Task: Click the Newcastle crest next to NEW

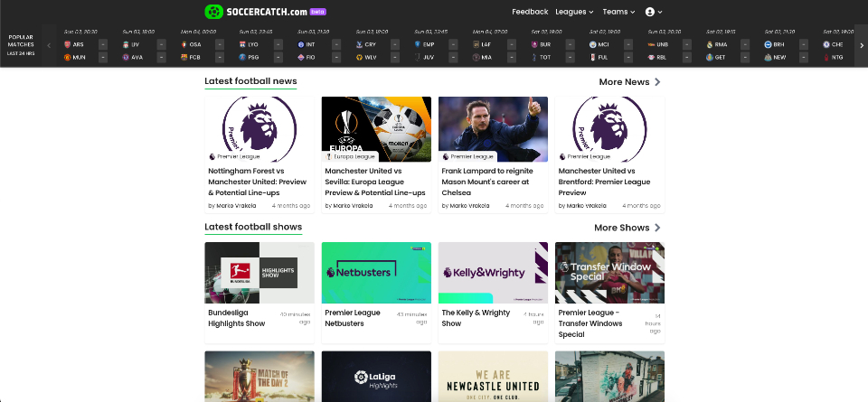Action: (769, 57)
